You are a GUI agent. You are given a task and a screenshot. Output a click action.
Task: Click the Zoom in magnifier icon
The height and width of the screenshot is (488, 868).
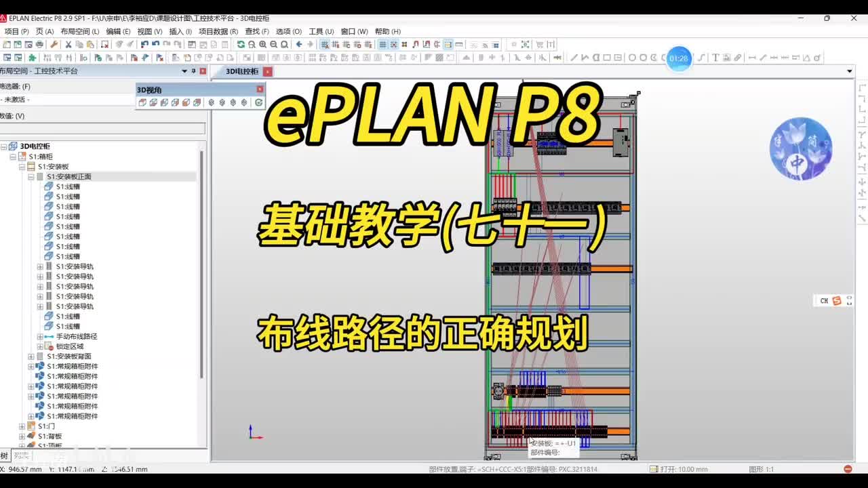[x=262, y=44]
